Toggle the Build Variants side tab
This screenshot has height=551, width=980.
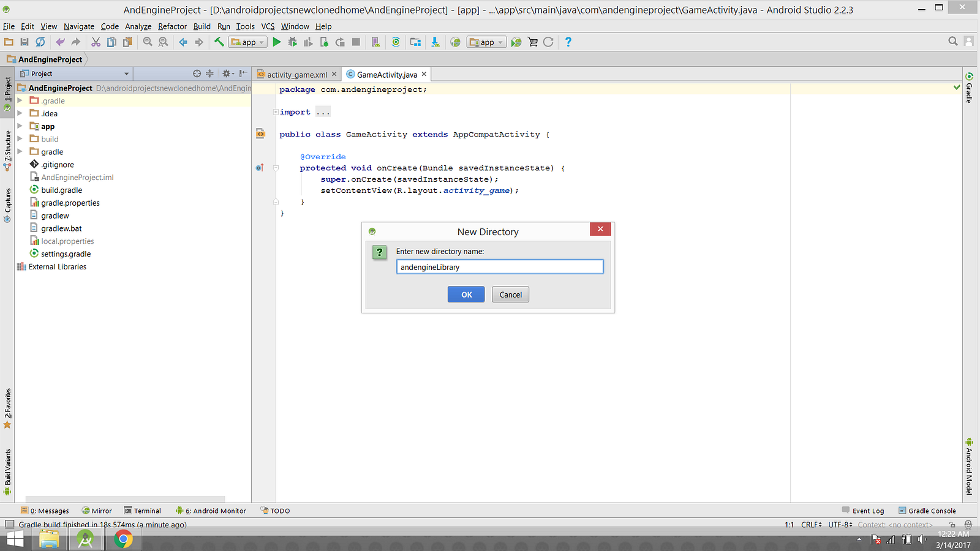[x=7, y=472]
